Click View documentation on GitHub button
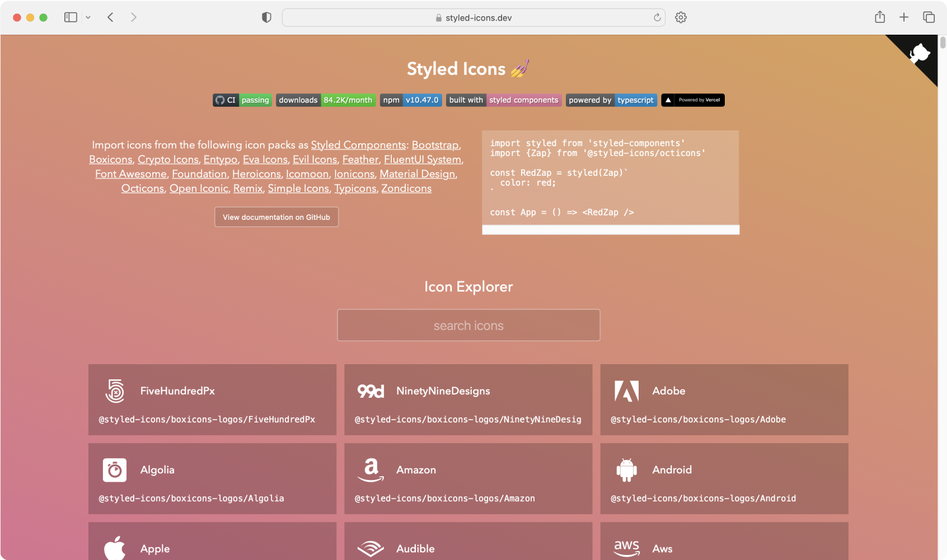 pos(276,217)
